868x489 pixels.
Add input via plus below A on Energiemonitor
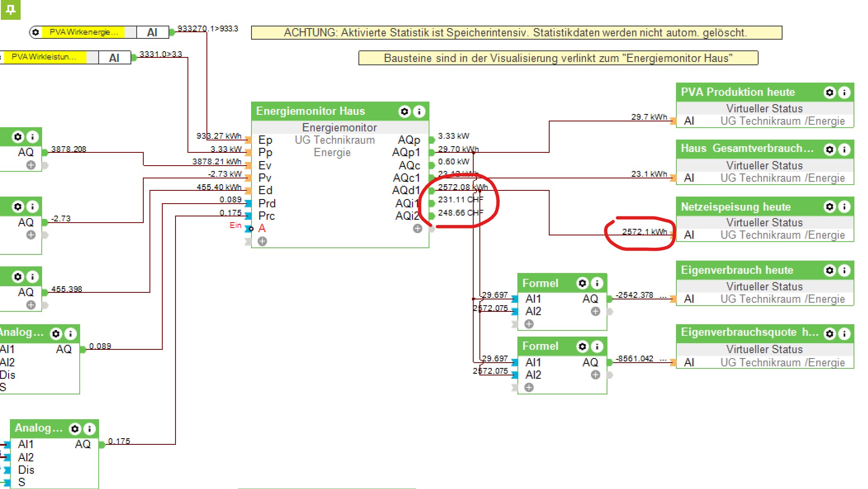pyautogui.click(x=262, y=241)
